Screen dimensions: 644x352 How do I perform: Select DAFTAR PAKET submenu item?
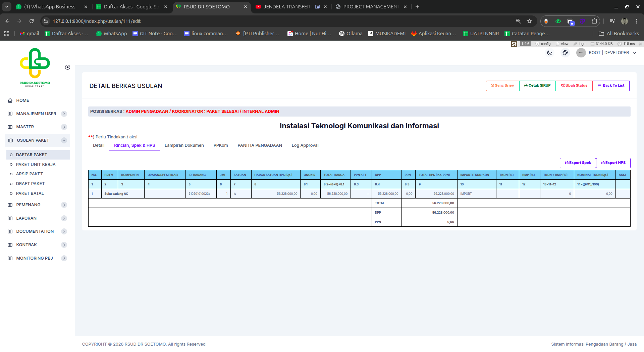pos(32,155)
